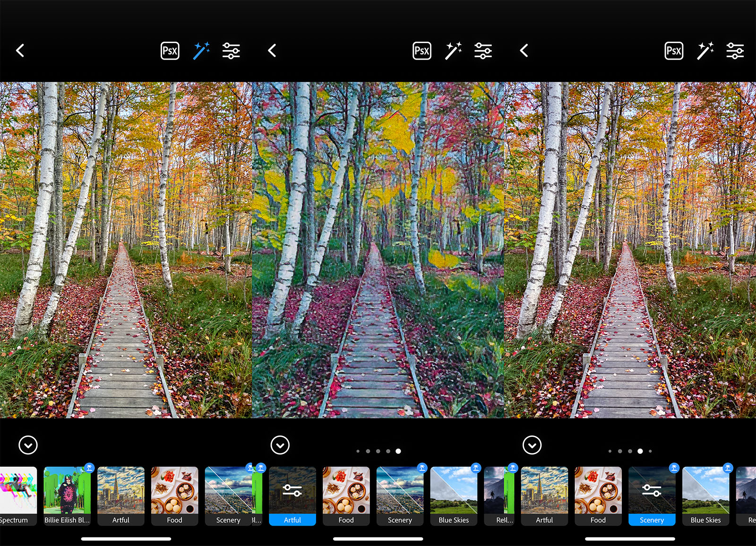Select the highlighted Scenery look with slider icon

pos(652,496)
